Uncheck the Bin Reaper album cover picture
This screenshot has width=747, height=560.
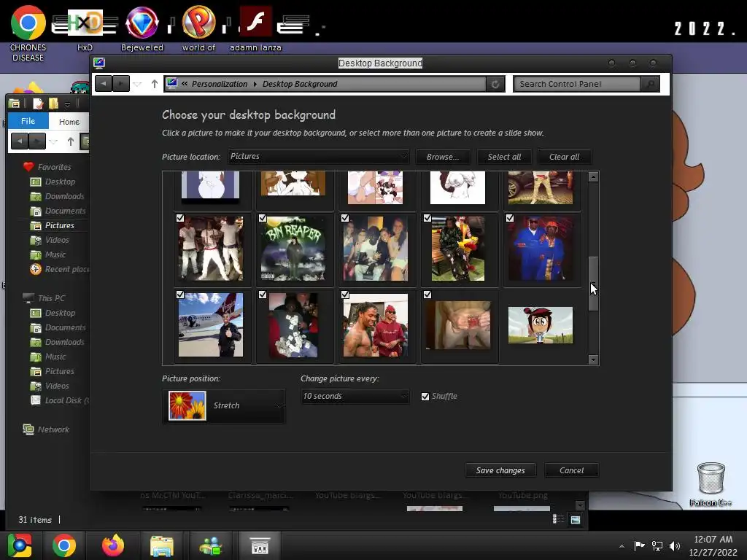click(x=263, y=217)
